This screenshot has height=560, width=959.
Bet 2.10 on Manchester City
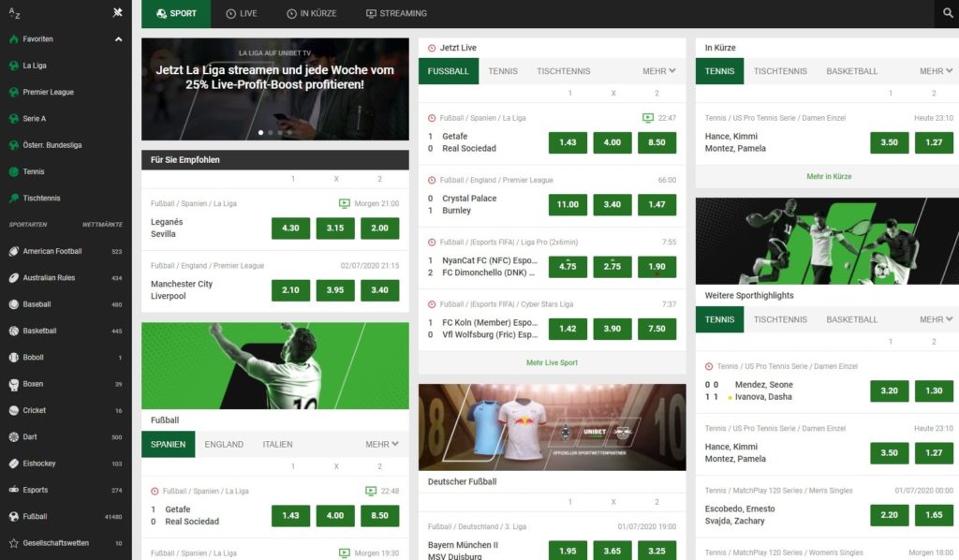tap(290, 290)
